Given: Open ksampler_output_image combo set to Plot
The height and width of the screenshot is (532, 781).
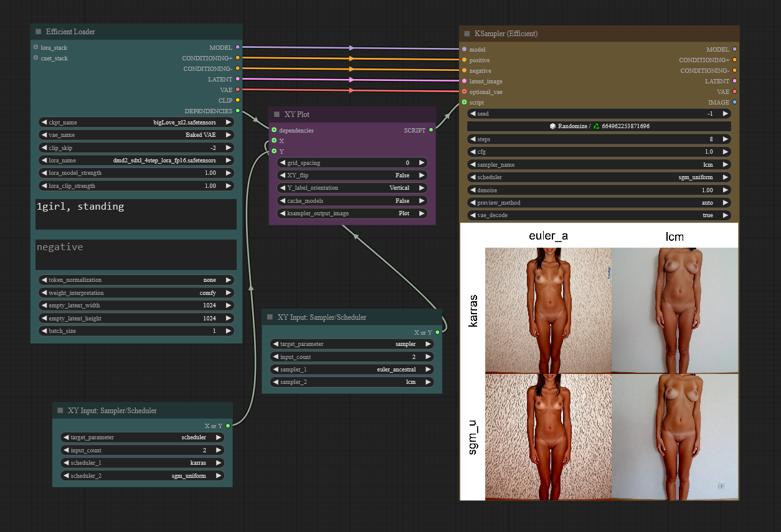Looking at the screenshot, I should click(x=352, y=213).
